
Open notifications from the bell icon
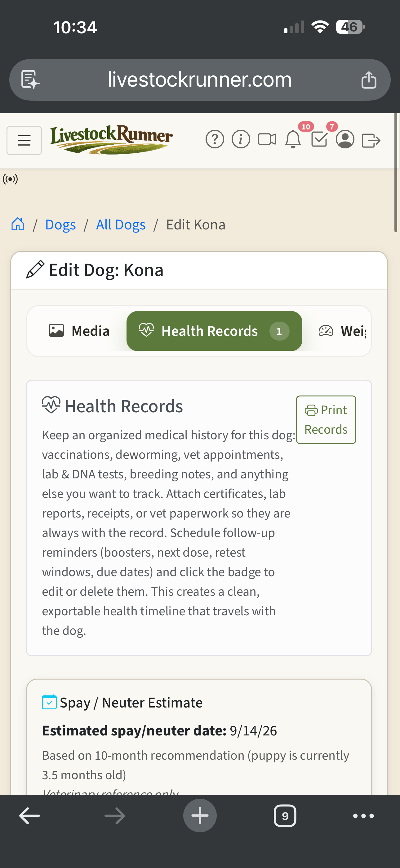click(293, 139)
